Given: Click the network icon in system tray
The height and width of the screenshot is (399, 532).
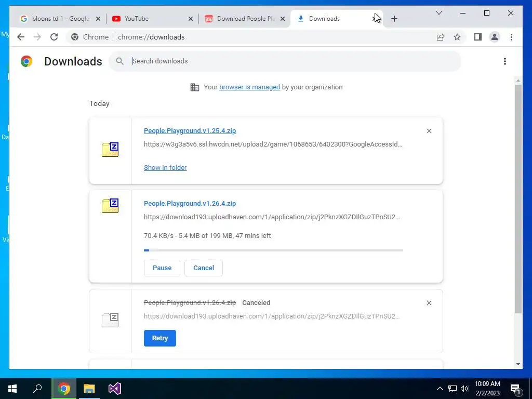Looking at the screenshot, I should pos(453,389).
